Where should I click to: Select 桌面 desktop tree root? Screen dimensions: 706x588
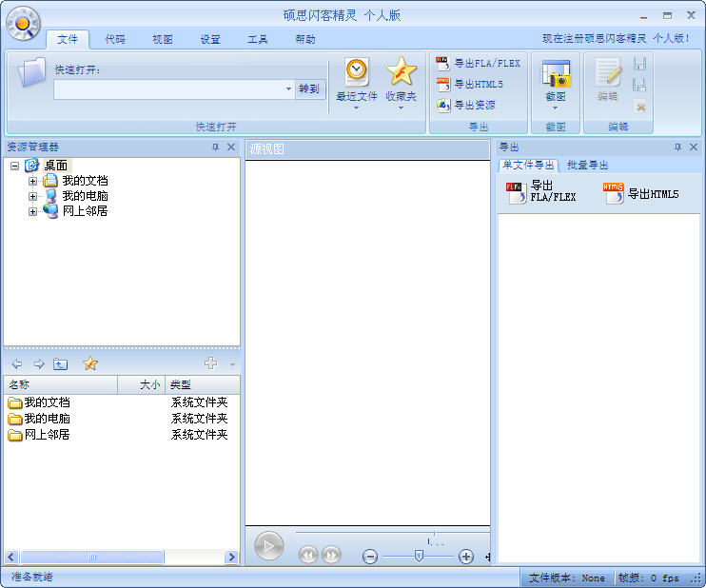click(56, 166)
